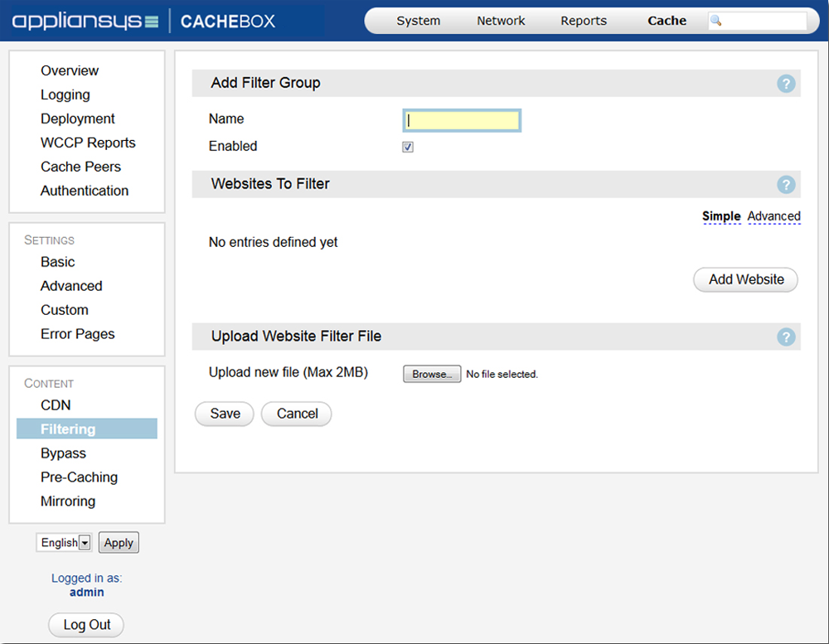Open the Bypass page
The height and width of the screenshot is (644, 829).
(x=63, y=453)
